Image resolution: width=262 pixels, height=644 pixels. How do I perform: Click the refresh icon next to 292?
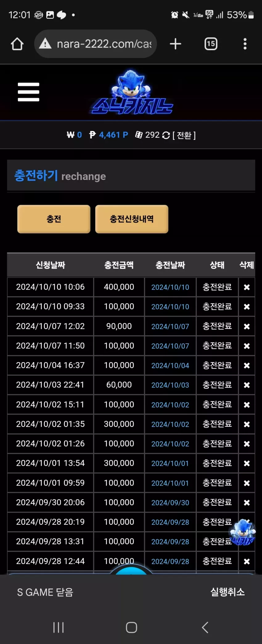[x=166, y=135]
